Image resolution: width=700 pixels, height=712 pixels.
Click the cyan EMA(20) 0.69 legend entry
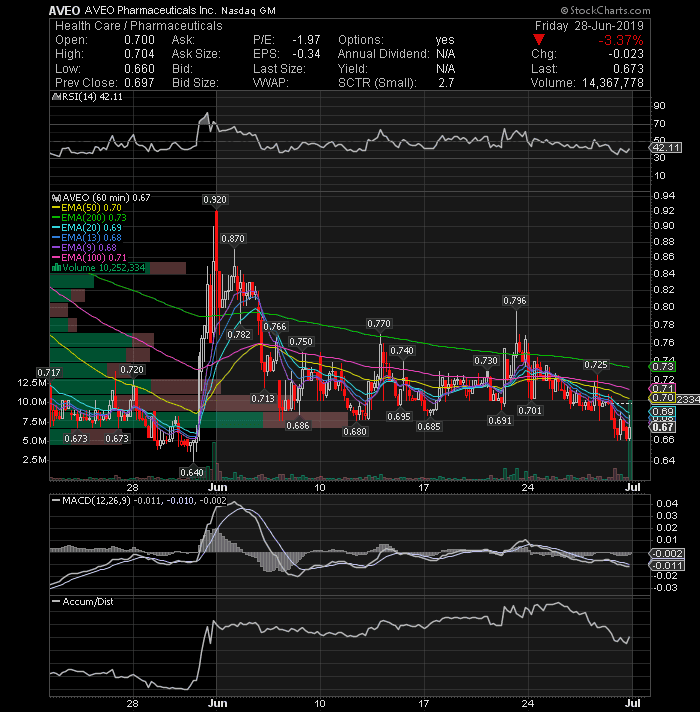88,227
